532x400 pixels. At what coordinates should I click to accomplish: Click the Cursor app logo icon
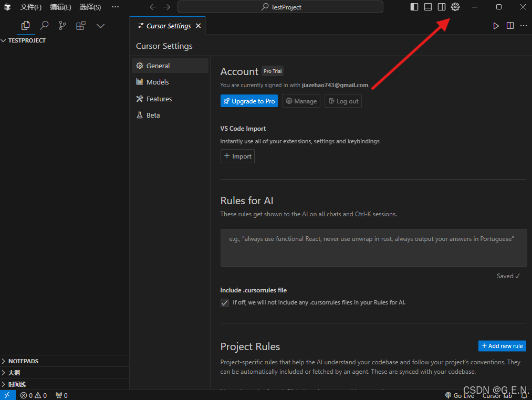(x=7, y=7)
